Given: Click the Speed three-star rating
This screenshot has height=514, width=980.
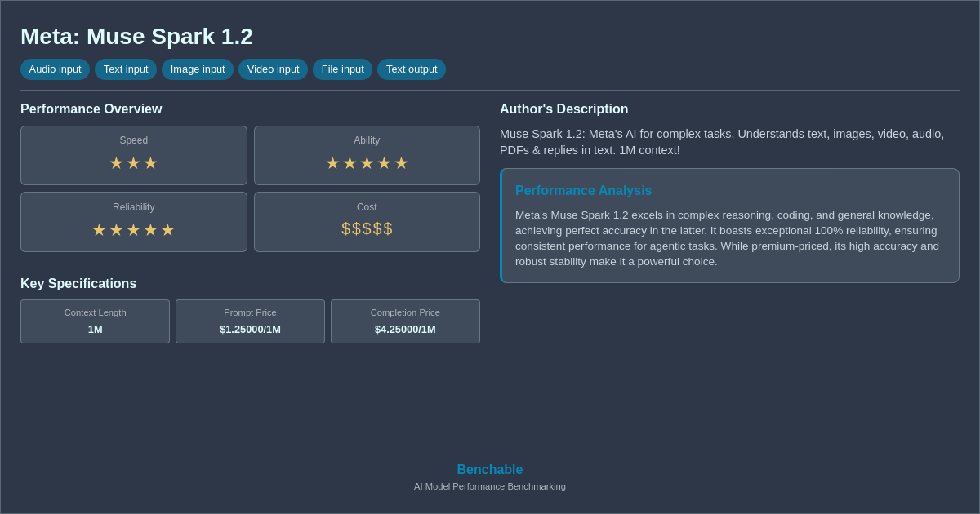Looking at the screenshot, I should coord(134,163).
